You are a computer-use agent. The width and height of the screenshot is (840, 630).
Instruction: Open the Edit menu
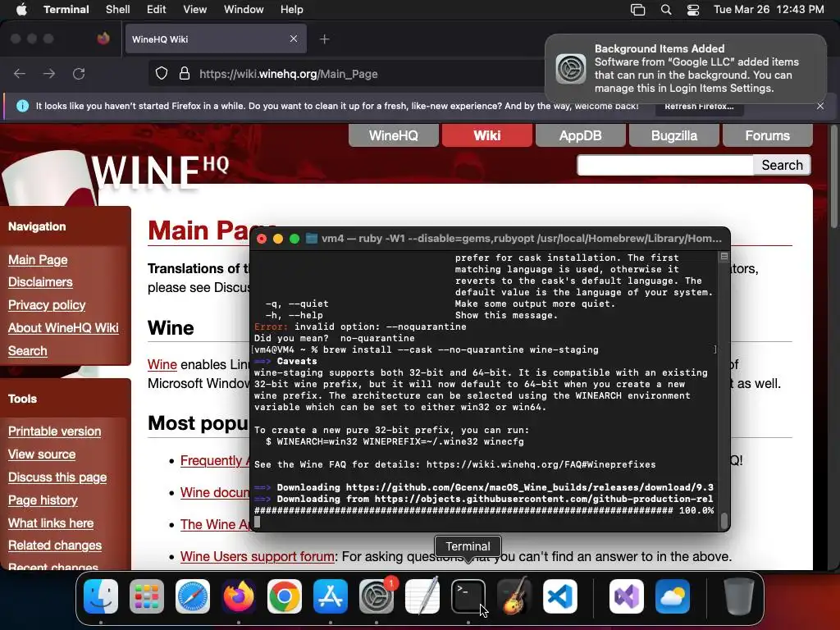point(157,10)
